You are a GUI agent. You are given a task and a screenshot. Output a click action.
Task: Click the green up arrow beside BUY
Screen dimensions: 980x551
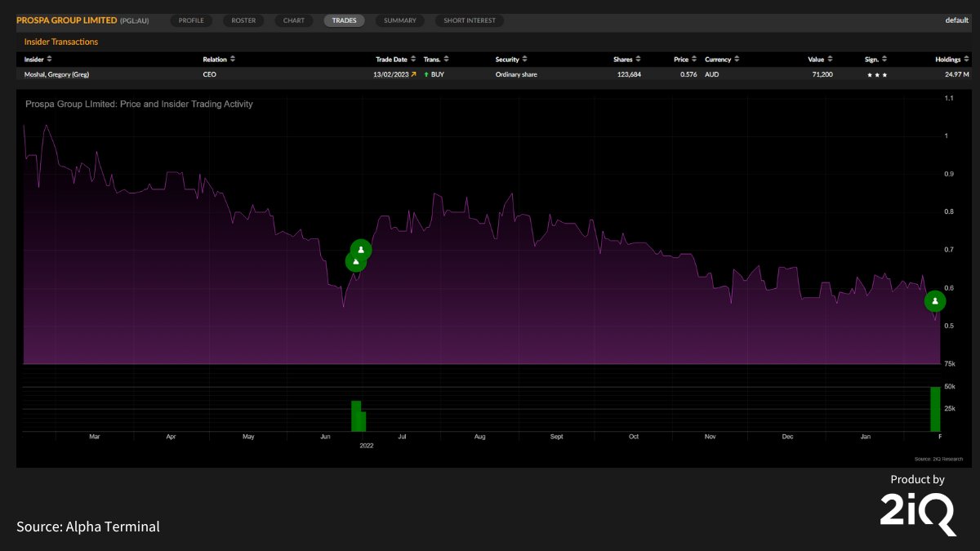click(x=426, y=74)
